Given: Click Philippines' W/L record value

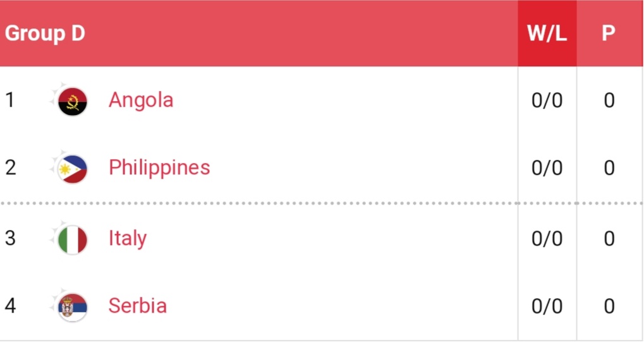Looking at the screenshot, I should (x=547, y=168).
